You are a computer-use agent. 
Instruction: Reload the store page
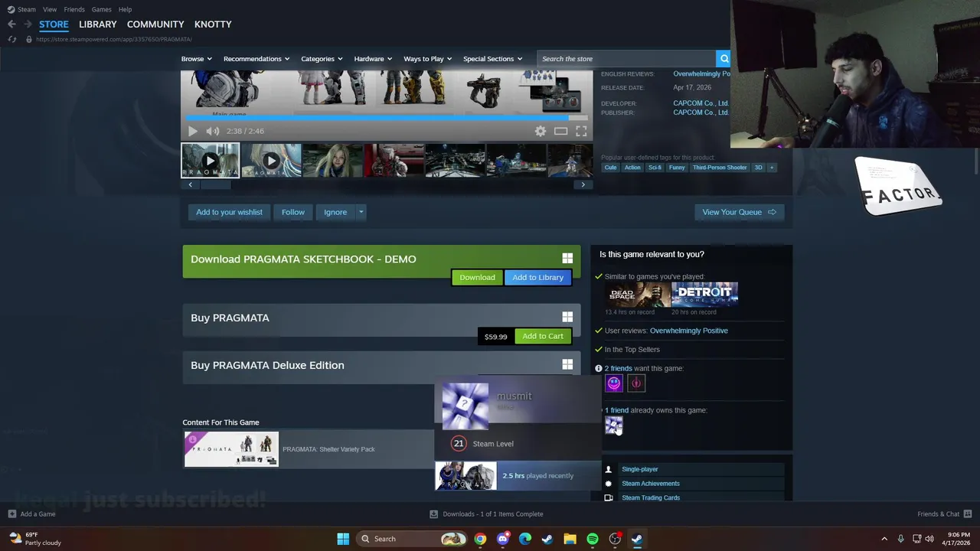click(12, 39)
